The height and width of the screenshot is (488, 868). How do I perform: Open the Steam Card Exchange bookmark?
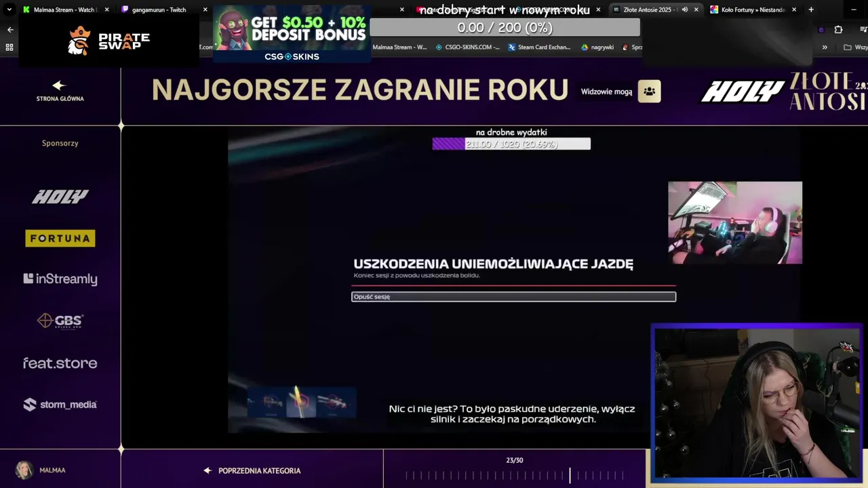tap(539, 47)
